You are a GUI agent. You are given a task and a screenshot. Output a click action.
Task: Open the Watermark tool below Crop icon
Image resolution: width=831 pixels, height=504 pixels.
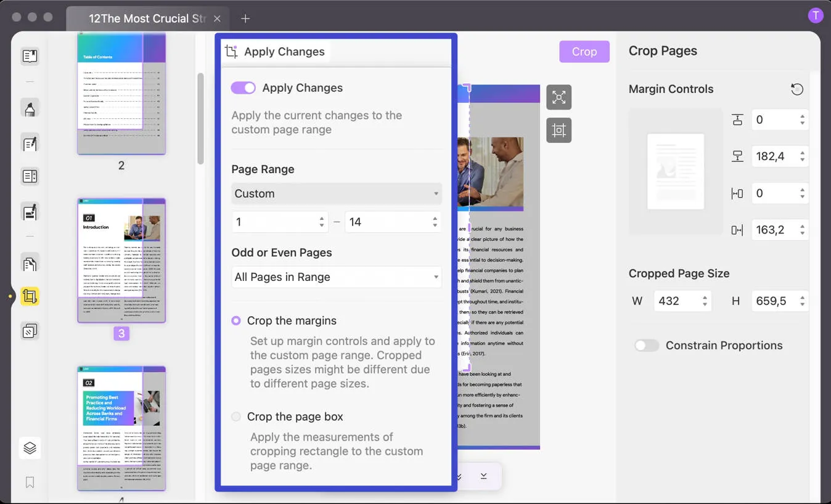coord(30,331)
